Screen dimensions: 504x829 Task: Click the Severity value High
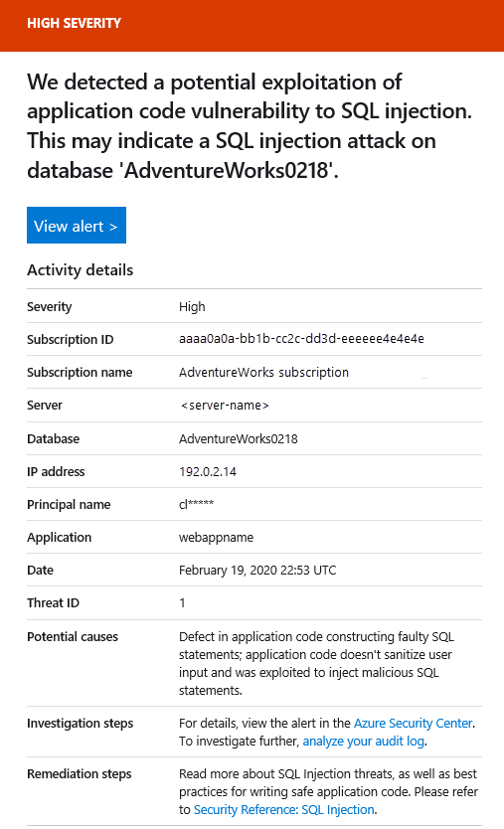[192, 306]
